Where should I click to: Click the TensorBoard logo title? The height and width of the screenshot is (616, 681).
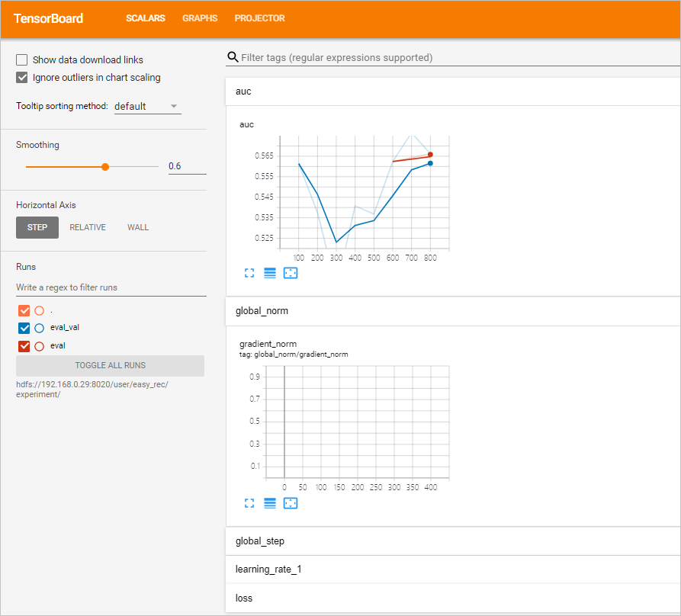coord(48,18)
